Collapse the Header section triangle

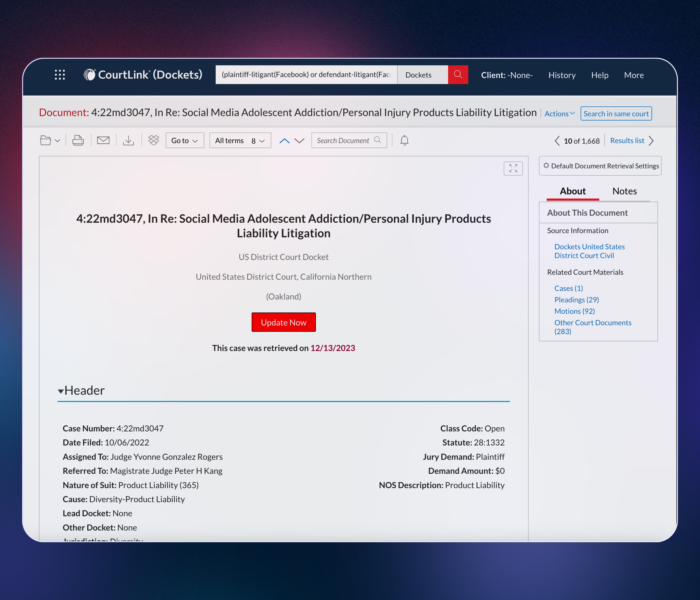tap(60, 391)
